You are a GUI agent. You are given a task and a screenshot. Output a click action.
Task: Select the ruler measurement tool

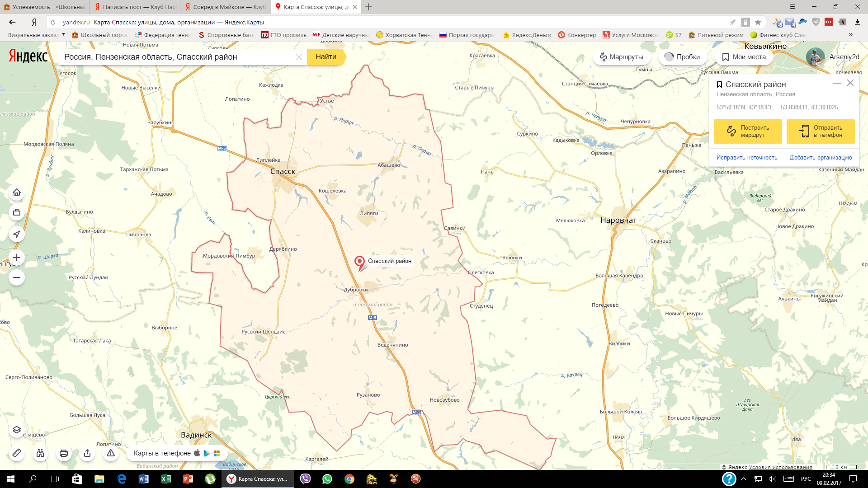pos(17,453)
